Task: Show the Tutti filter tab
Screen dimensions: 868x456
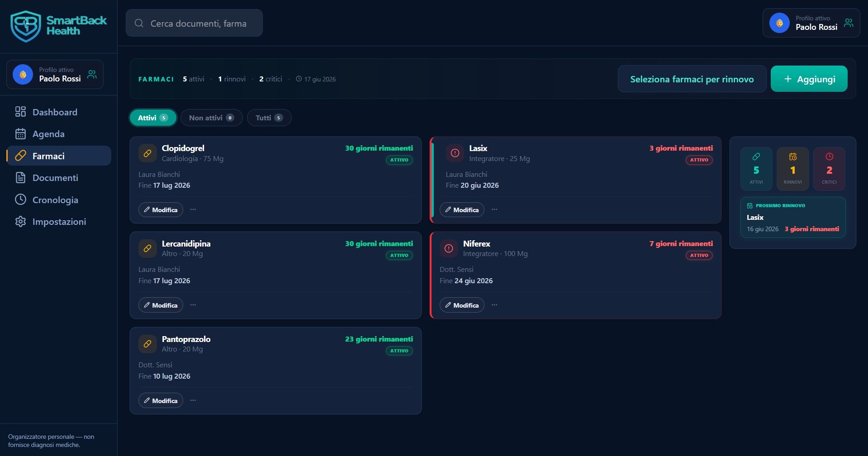Action: coord(269,118)
